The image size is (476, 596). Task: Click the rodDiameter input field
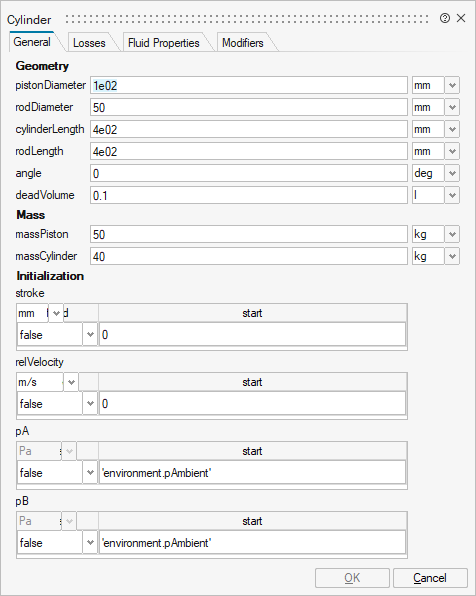(x=249, y=107)
